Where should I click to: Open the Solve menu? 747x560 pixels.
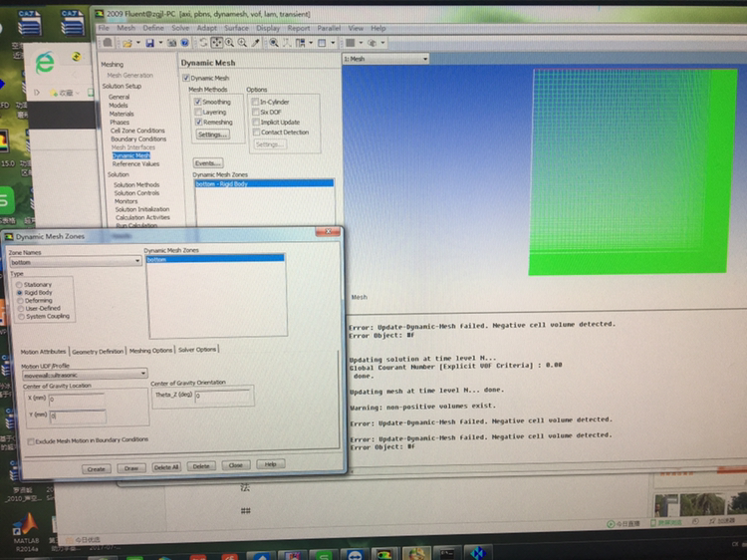coord(180,28)
